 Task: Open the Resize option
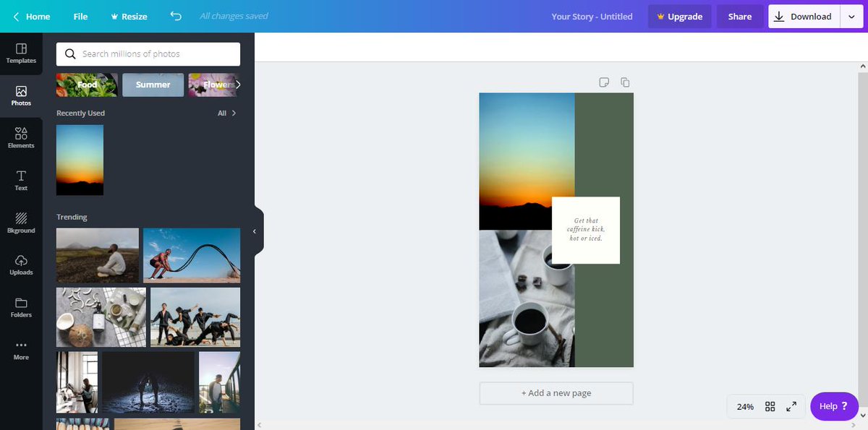click(129, 16)
